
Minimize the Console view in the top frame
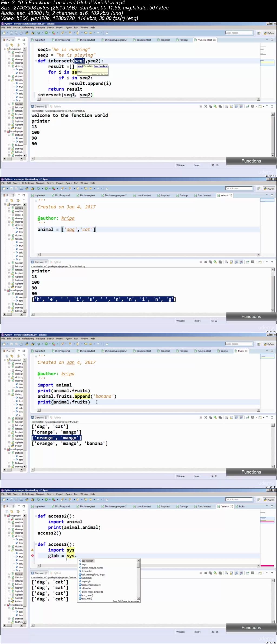(x=267, y=106)
